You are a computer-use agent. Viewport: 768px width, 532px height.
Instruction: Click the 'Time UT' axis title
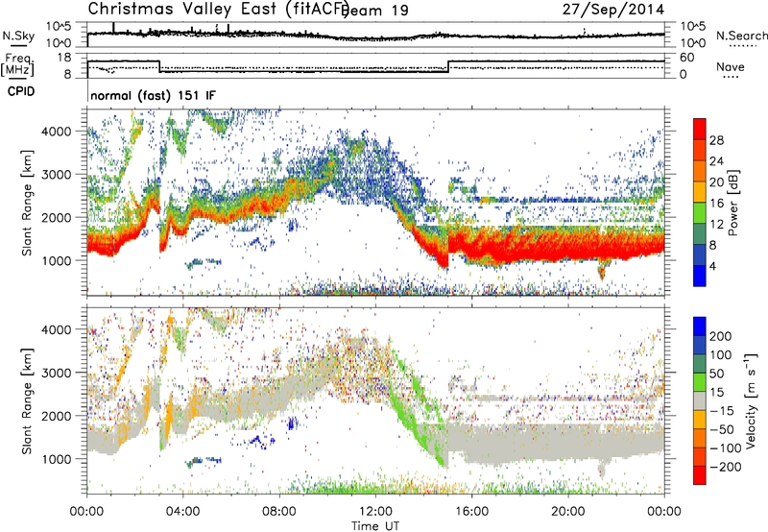tap(375, 525)
